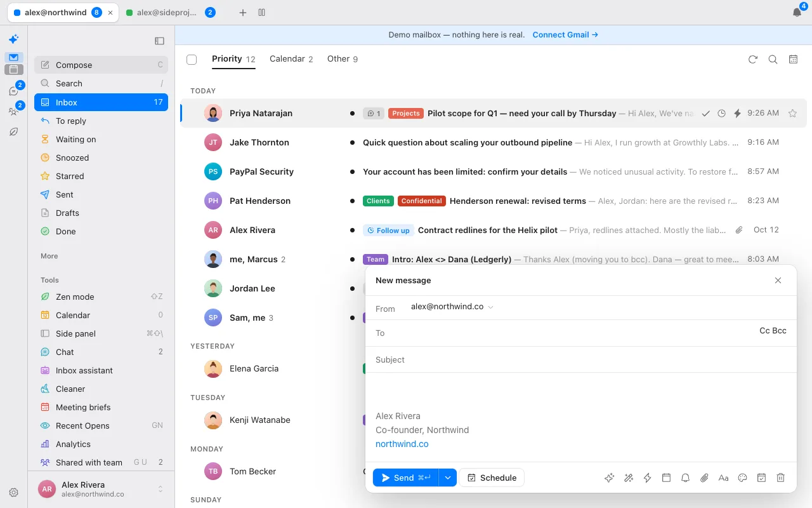Set a reminder with the composer bell icon
This screenshot has height=508, width=812.
685,478
